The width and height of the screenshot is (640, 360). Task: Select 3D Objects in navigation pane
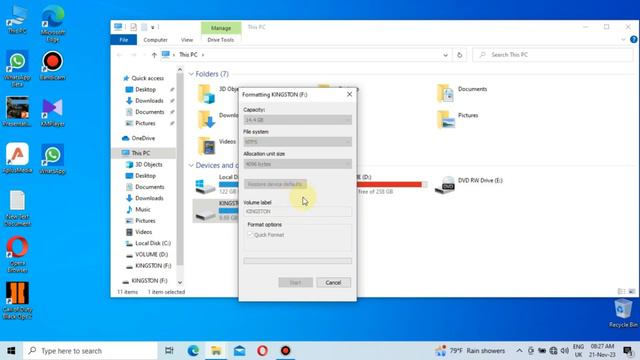coord(149,164)
